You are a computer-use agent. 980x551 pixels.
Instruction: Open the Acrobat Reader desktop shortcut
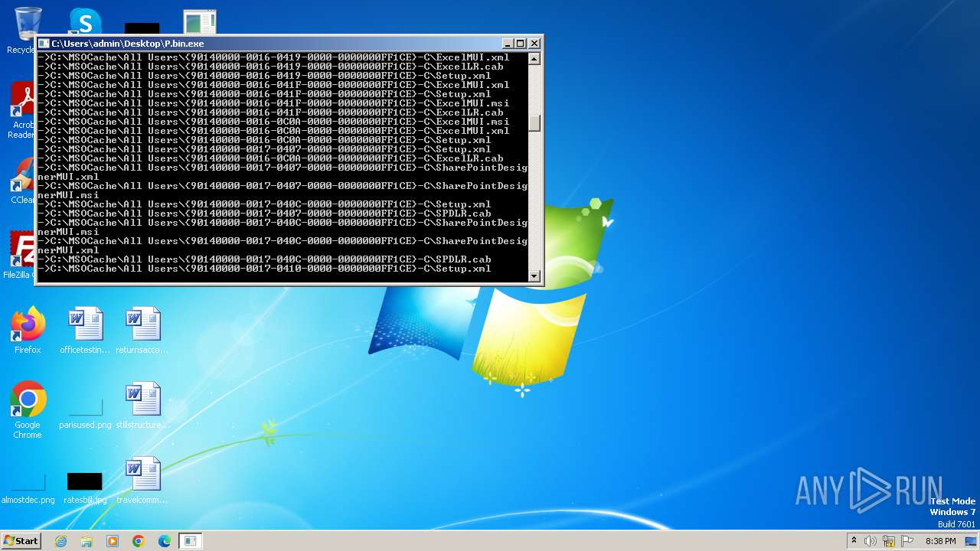click(23, 110)
